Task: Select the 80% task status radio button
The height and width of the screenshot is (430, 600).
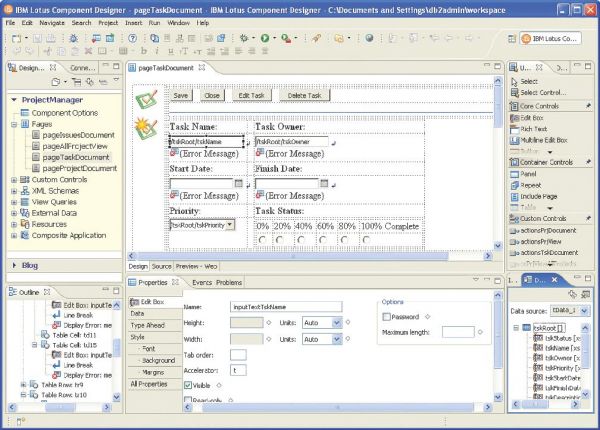Action: tap(345, 240)
